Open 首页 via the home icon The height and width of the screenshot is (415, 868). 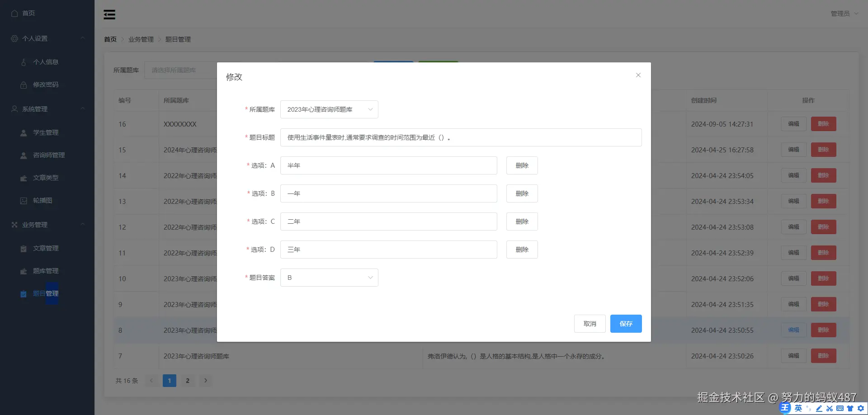point(23,13)
